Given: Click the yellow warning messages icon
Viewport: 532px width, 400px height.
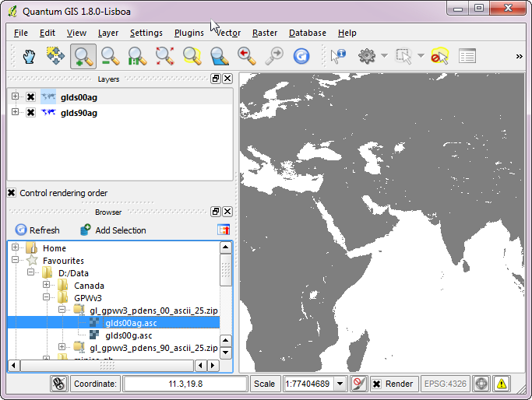Looking at the screenshot, I should pyautogui.click(x=502, y=384).
